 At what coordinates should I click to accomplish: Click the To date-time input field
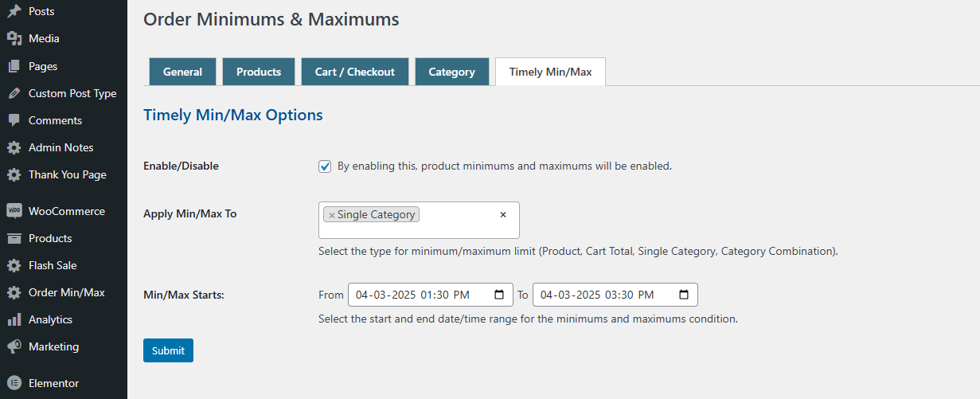coord(615,295)
